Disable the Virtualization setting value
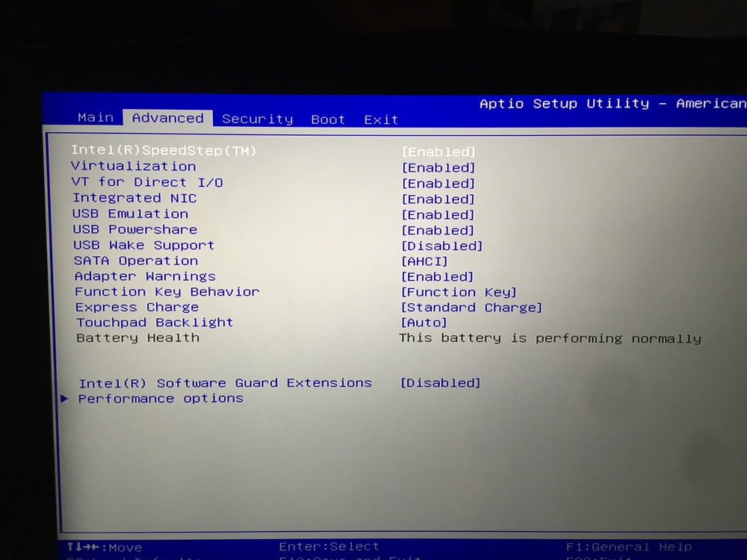747x560 pixels. click(x=438, y=168)
